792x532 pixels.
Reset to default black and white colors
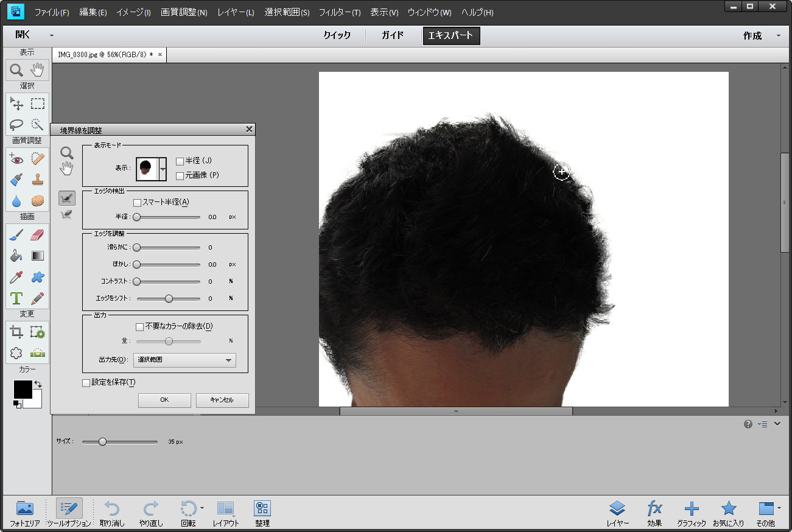click(x=17, y=404)
